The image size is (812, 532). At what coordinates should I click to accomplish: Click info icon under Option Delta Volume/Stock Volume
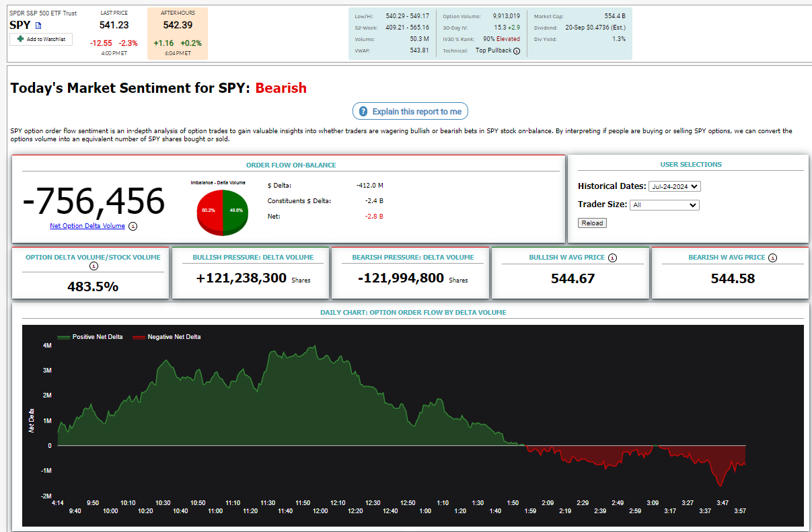tap(94, 266)
